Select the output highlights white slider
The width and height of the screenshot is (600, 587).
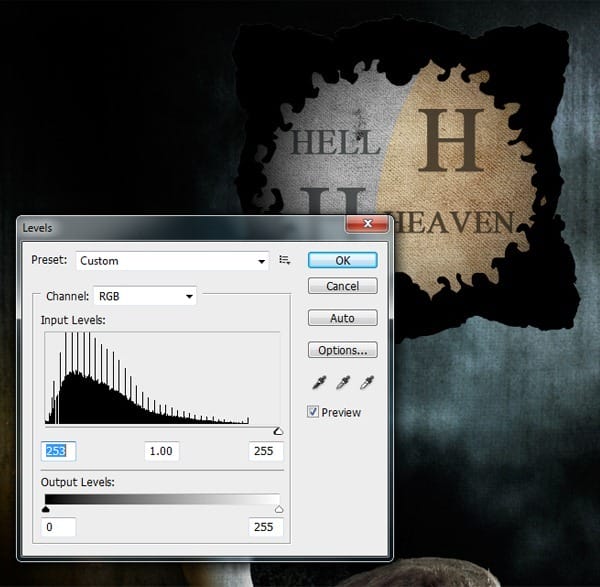(279, 509)
